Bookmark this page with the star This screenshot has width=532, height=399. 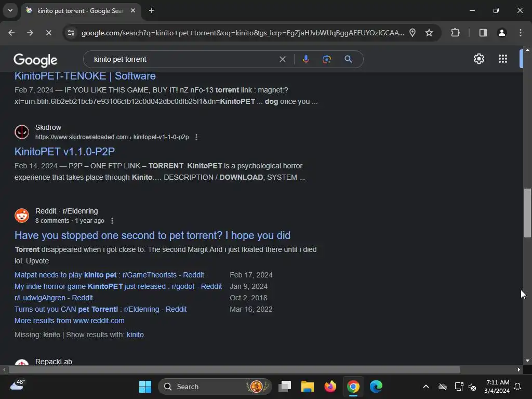(429, 33)
